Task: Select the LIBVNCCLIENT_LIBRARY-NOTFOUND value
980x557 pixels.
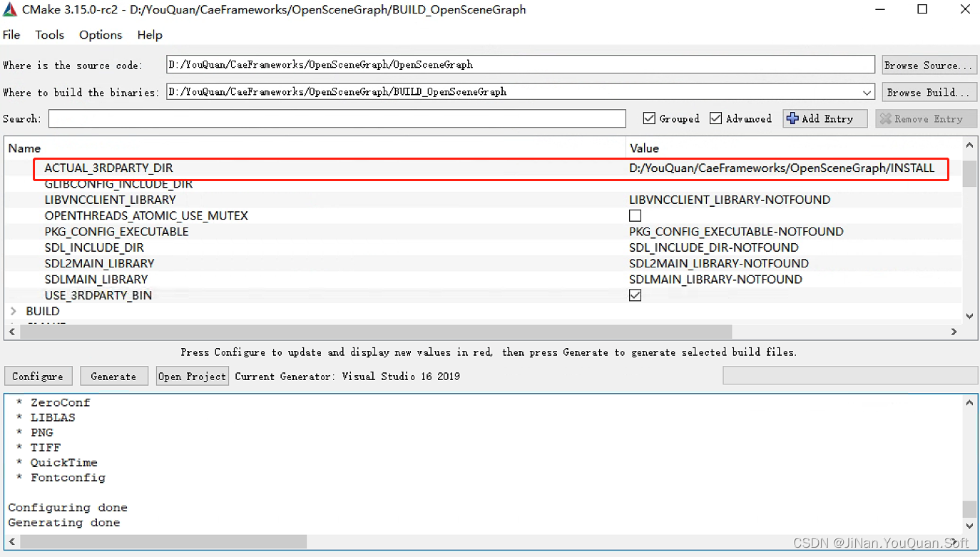Action: click(730, 200)
